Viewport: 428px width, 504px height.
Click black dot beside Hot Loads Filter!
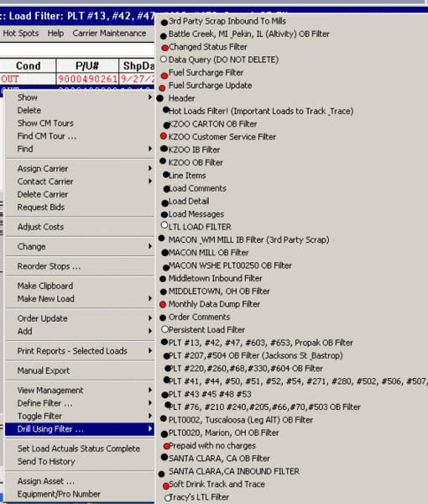(x=165, y=110)
